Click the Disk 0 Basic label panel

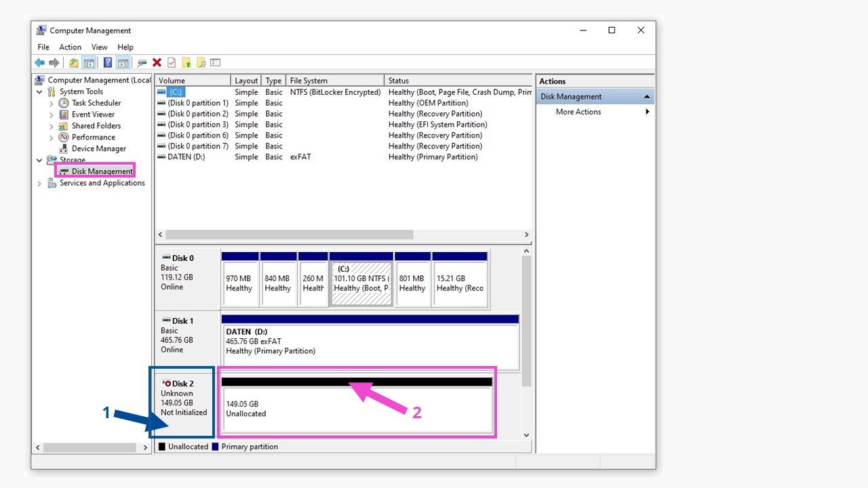click(x=187, y=279)
